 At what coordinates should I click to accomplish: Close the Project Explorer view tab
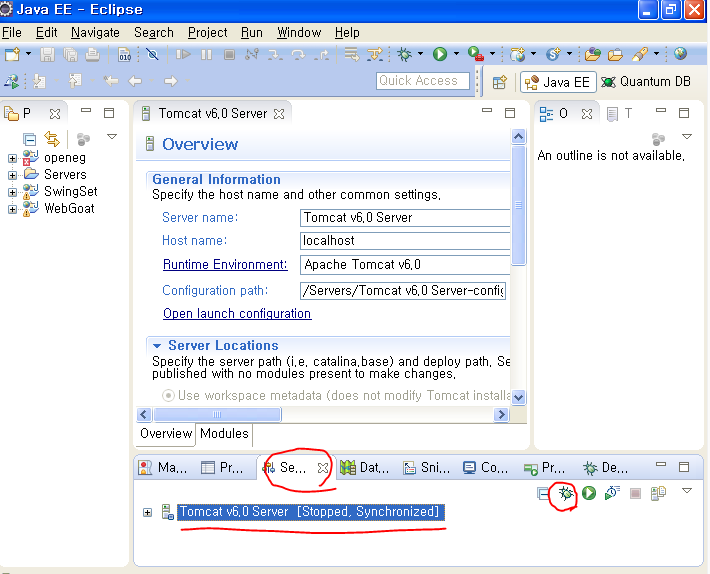click(x=55, y=114)
